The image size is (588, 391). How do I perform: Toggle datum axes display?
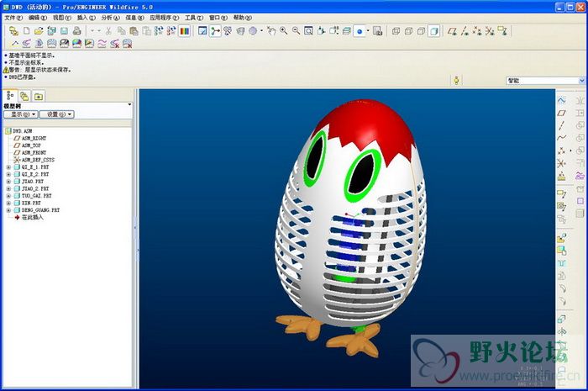click(x=465, y=31)
